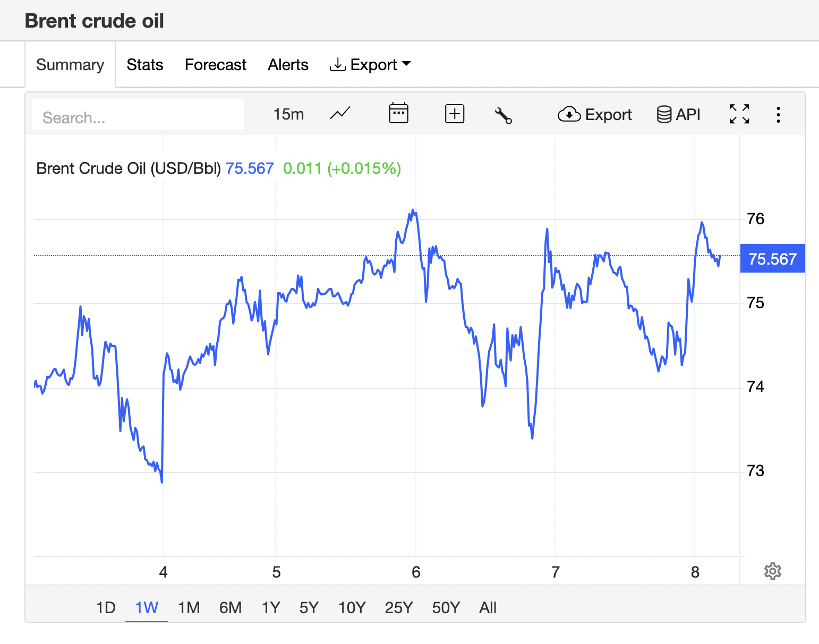Toggle fullscreen chart view
819x644 pixels.
[x=739, y=114]
